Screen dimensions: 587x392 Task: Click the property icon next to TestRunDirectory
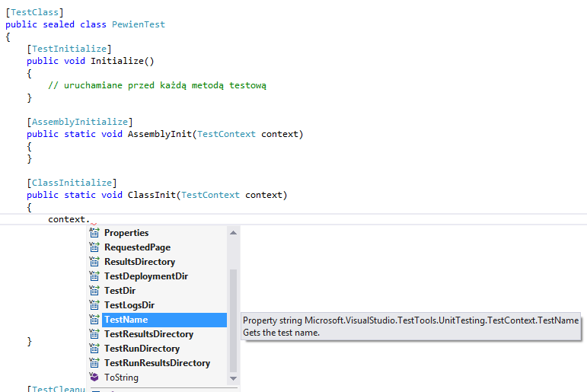(x=94, y=349)
